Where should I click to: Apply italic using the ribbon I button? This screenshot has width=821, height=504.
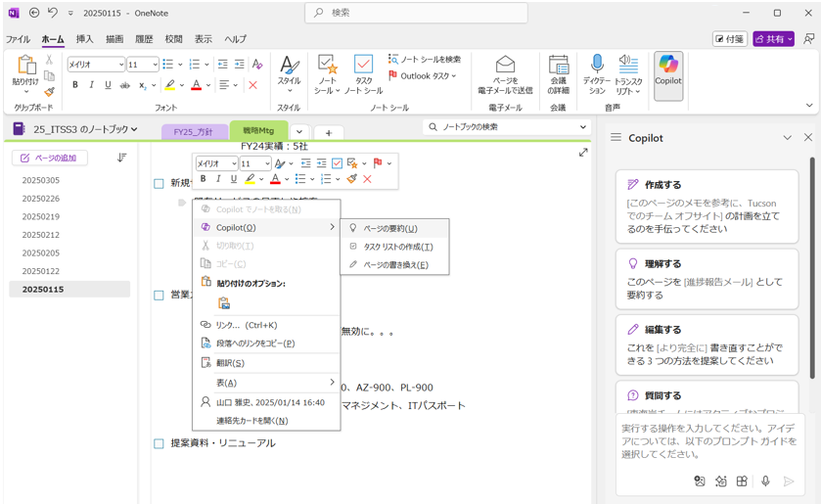pos(92,85)
